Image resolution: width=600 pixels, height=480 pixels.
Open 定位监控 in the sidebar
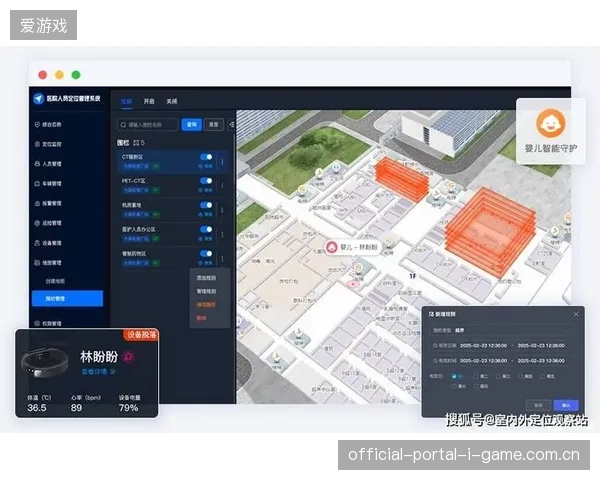click(x=48, y=144)
